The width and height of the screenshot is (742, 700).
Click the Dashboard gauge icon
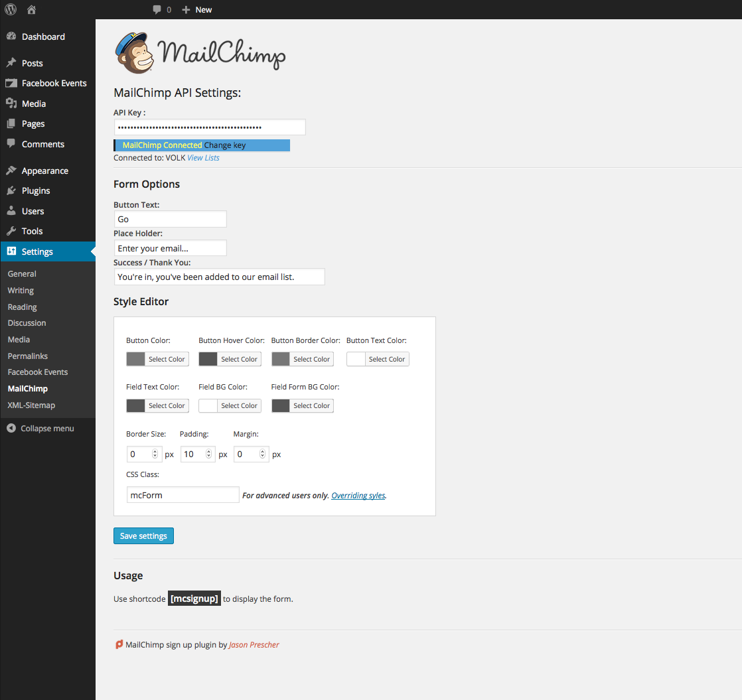pyautogui.click(x=11, y=36)
